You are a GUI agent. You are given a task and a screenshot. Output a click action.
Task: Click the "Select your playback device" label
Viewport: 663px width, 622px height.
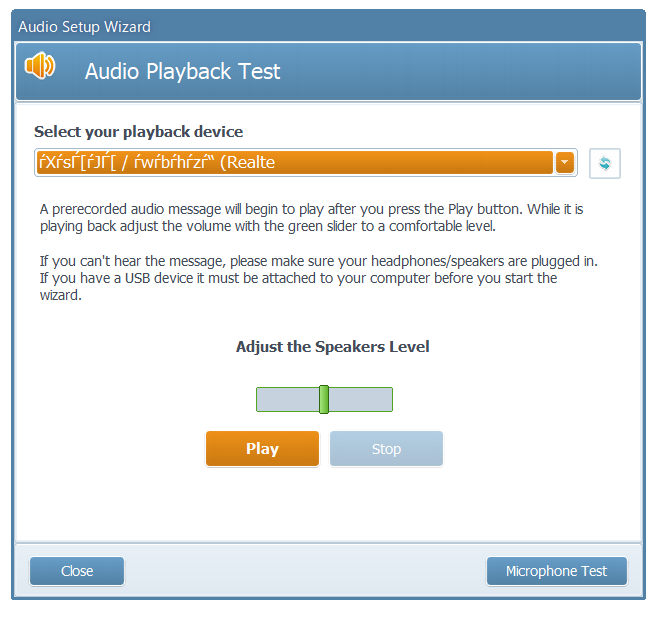pos(138,132)
